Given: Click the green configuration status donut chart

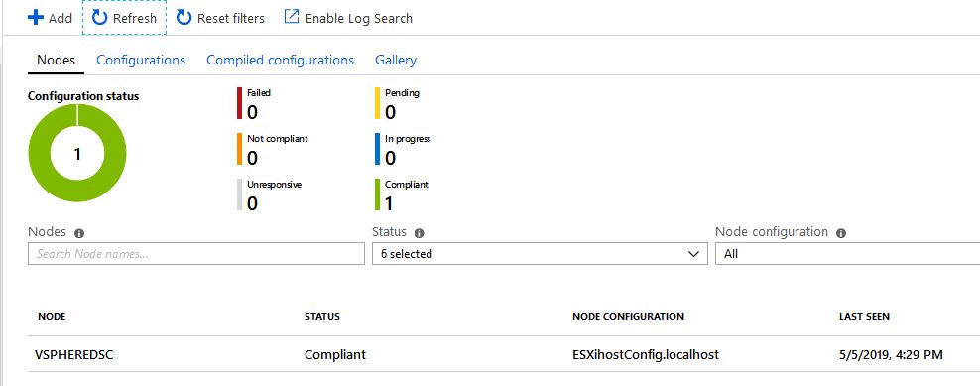Looking at the screenshot, I should pos(77,153).
